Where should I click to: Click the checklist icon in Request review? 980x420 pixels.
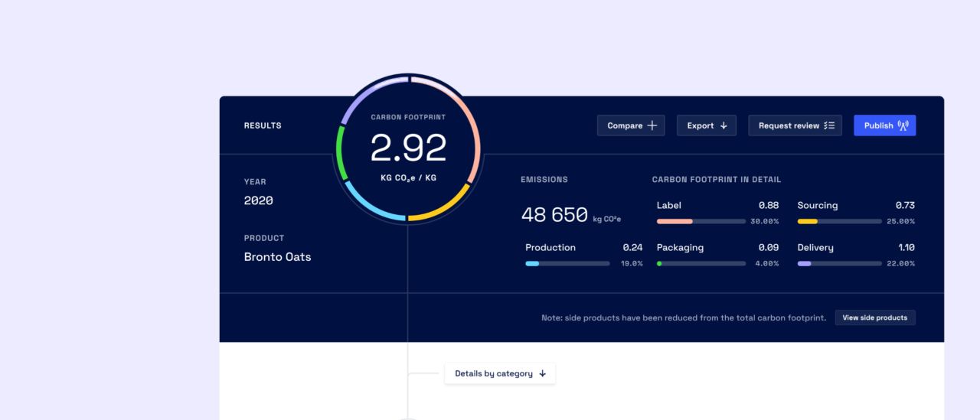pos(829,125)
